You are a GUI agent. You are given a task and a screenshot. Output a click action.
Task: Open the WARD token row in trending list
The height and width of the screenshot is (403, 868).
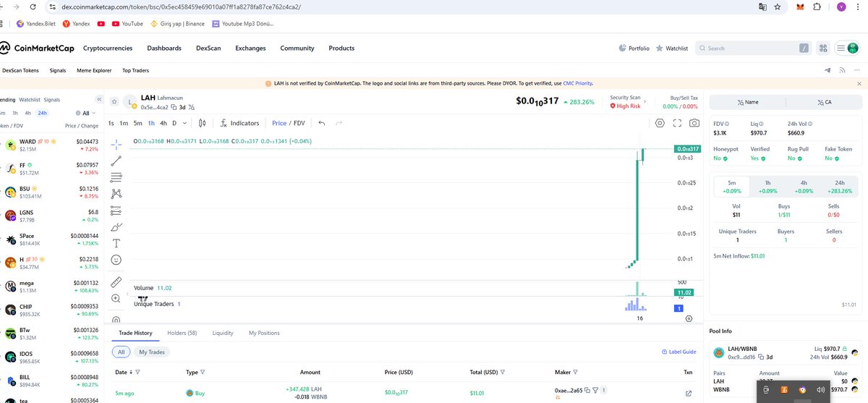pyautogui.click(x=51, y=145)
